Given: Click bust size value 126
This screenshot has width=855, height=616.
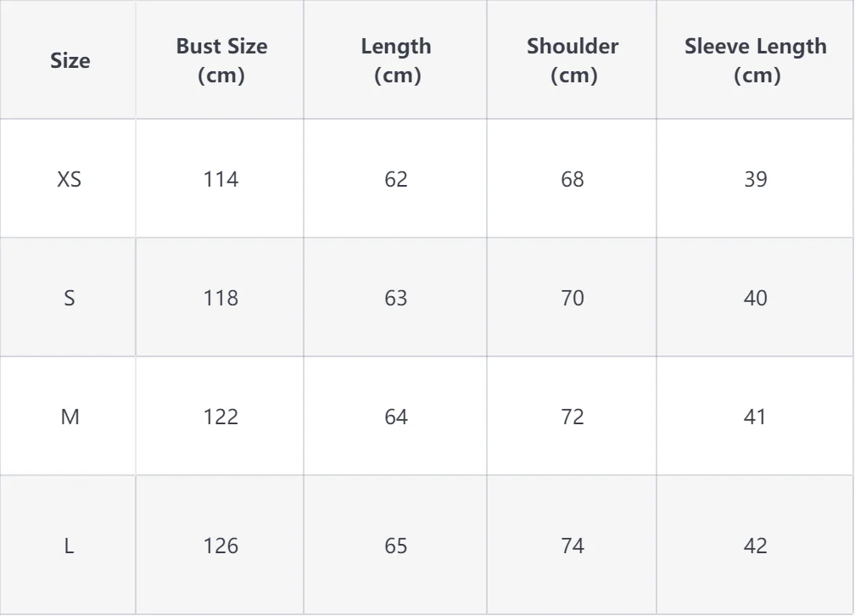Looking at the screenshot, I should pos(221,546).
